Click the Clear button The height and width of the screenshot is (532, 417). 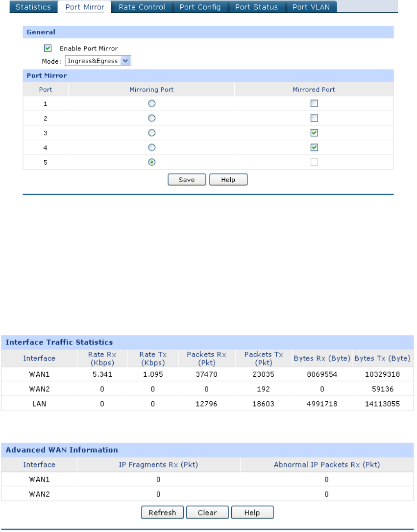[x=207, y=512]
